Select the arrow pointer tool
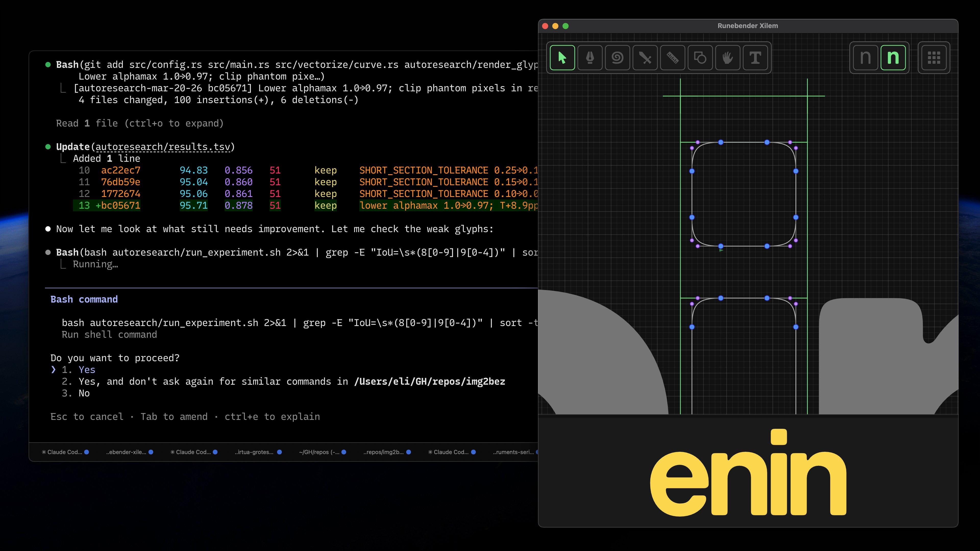This screenshot has height=551, width=980. tap(562, 58)
